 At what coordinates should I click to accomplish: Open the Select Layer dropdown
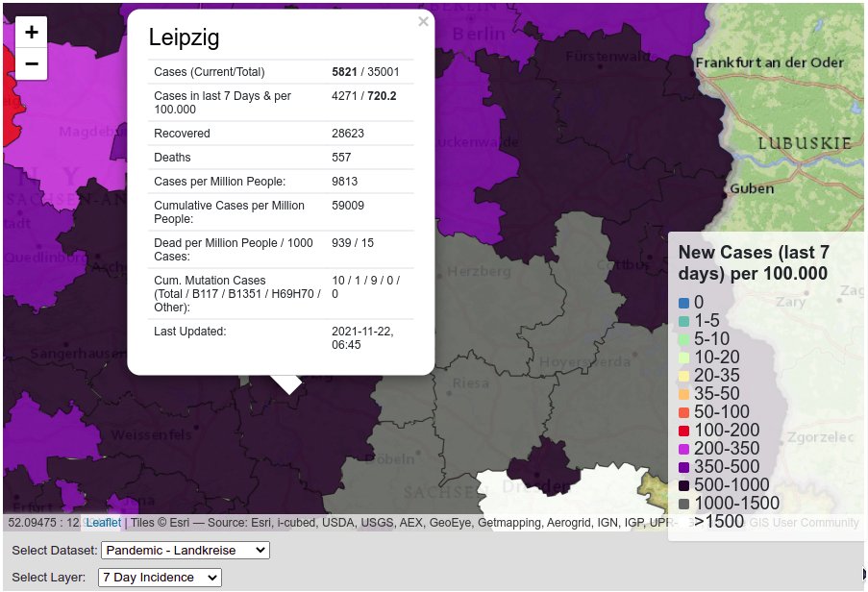pos(160,577)
